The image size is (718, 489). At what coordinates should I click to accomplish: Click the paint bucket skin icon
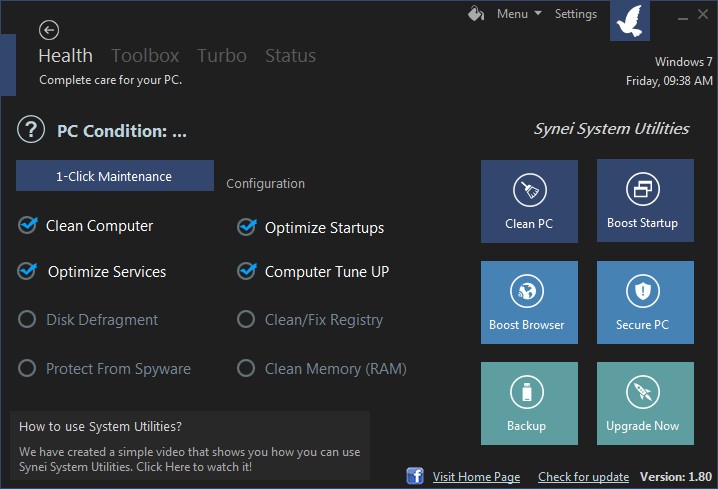point(476,14)
